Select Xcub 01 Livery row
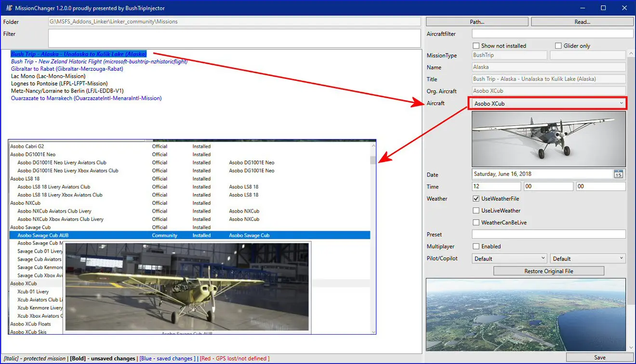 pyautogui.click(x=33, y=292)
